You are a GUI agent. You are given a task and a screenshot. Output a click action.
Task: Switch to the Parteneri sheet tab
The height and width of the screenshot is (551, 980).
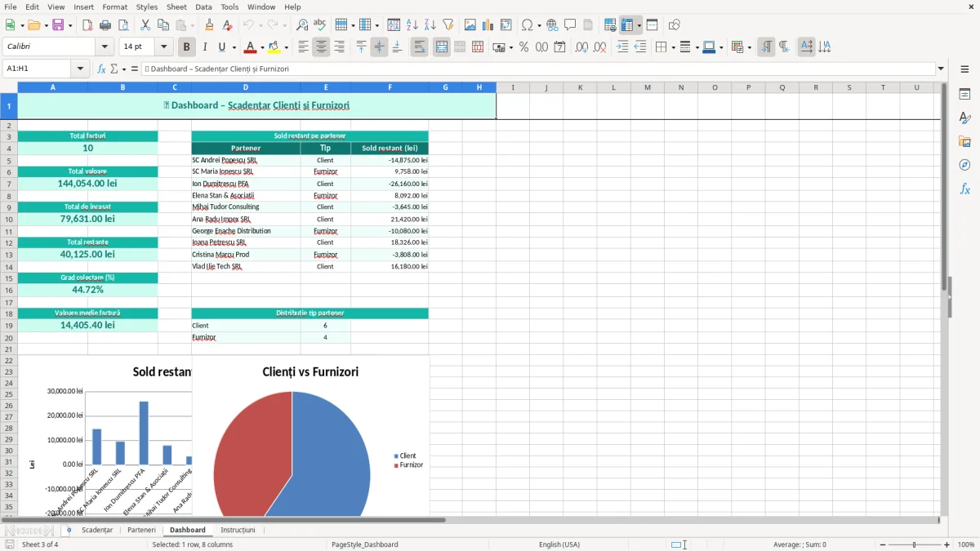click(x=141, y=530)
